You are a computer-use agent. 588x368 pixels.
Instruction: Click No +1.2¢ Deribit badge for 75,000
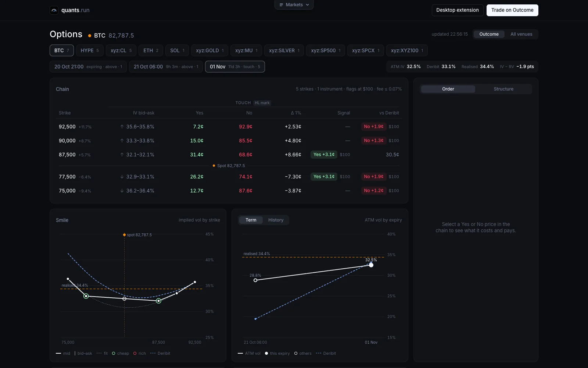tap(373, 191)
